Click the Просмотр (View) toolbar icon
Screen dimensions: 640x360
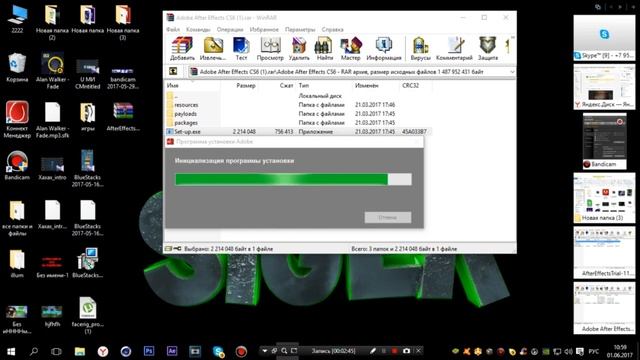coord(270,49)
